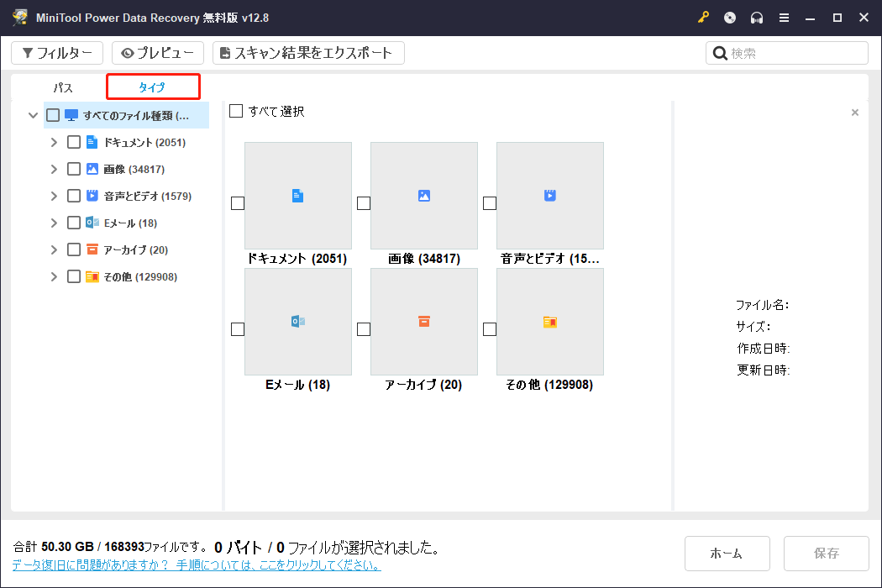The image size is (882, 588).
Task: Expand the 画像 (34817) tree node
Action: pos(53,168)
